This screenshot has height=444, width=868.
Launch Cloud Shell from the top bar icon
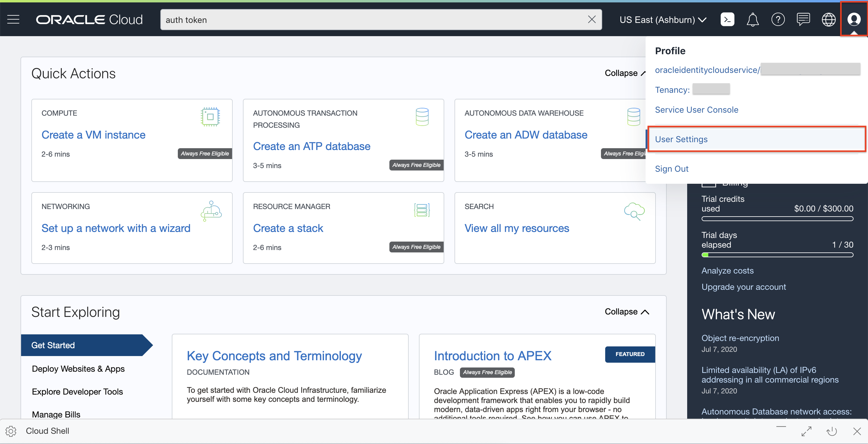[x=727, y=20]
